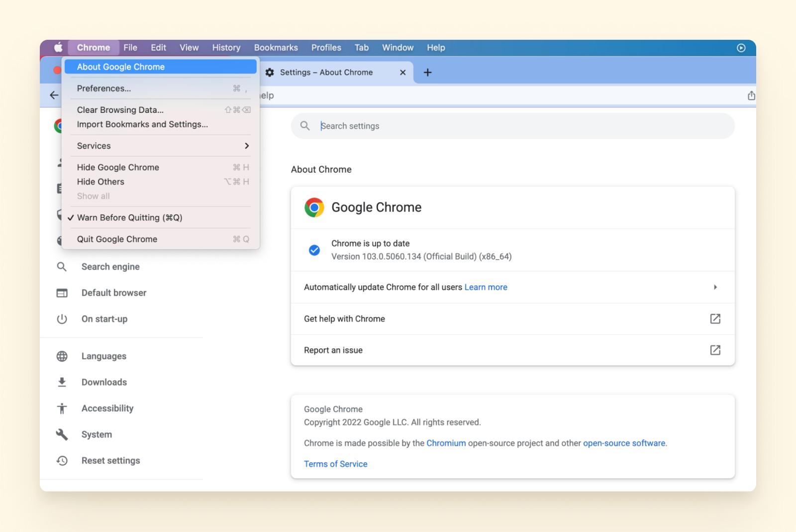Select About Google Chrome menu entry
The width and height of the screenshot is (796, 532).
161,67
